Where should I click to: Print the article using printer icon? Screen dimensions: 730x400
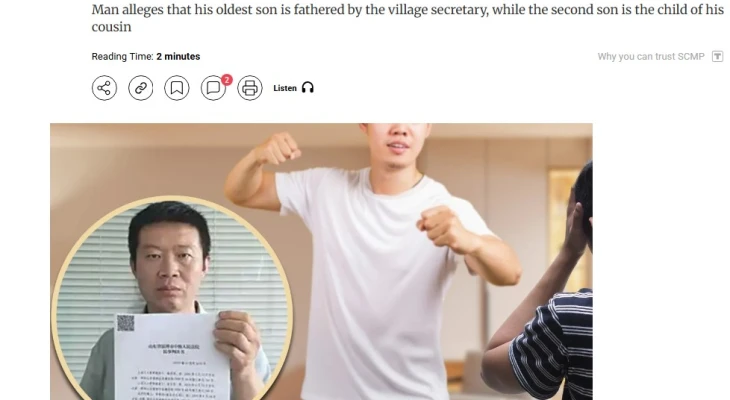250,88
